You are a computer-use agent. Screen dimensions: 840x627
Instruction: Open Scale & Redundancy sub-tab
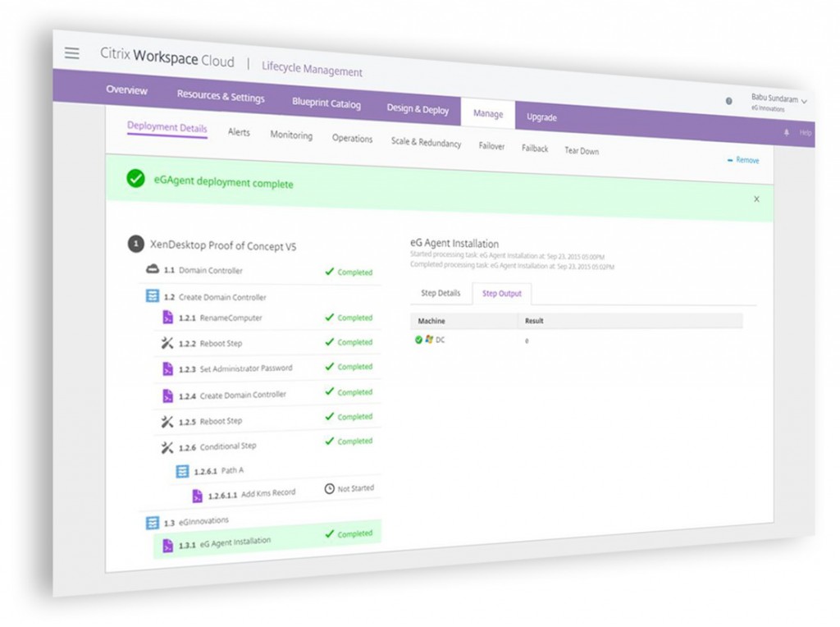(426, 142)
